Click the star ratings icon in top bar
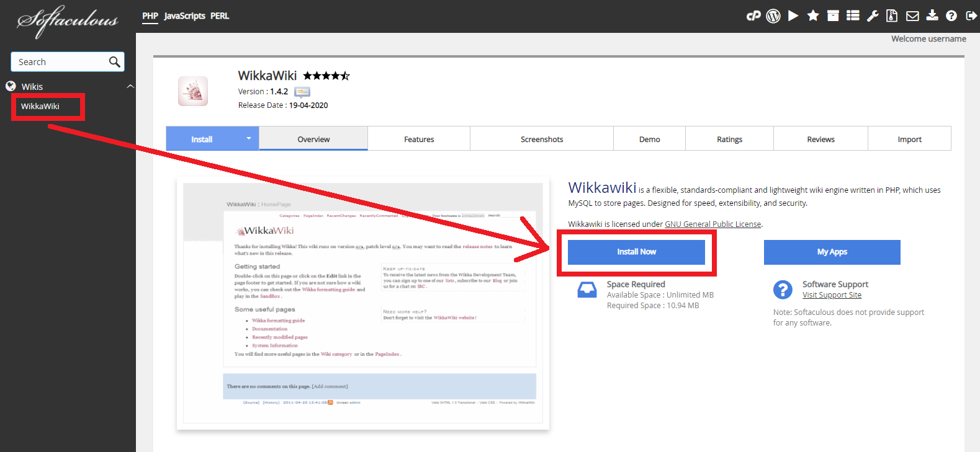The height and width of the screenshot is (452, 980). [x=813, y=16]
